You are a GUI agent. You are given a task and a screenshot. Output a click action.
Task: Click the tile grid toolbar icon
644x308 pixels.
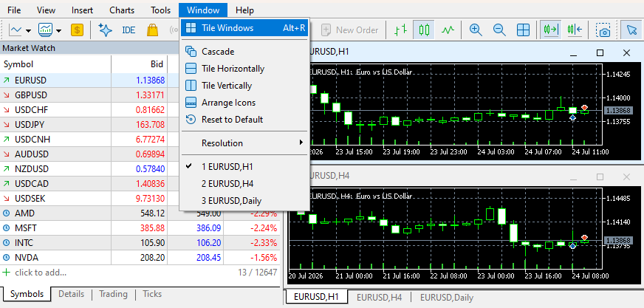point(523,30)
